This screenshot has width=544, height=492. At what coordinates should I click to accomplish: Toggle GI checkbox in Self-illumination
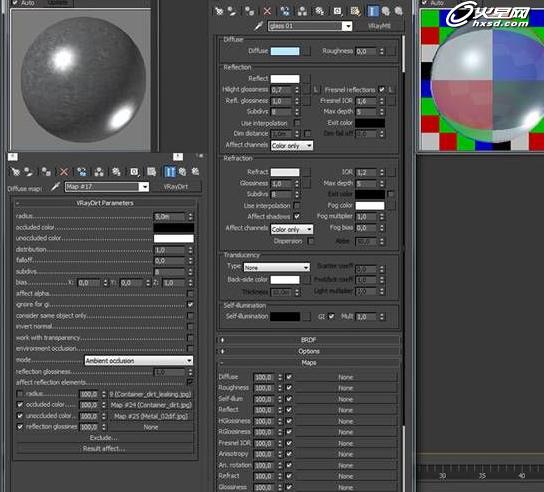pos(331,316)
